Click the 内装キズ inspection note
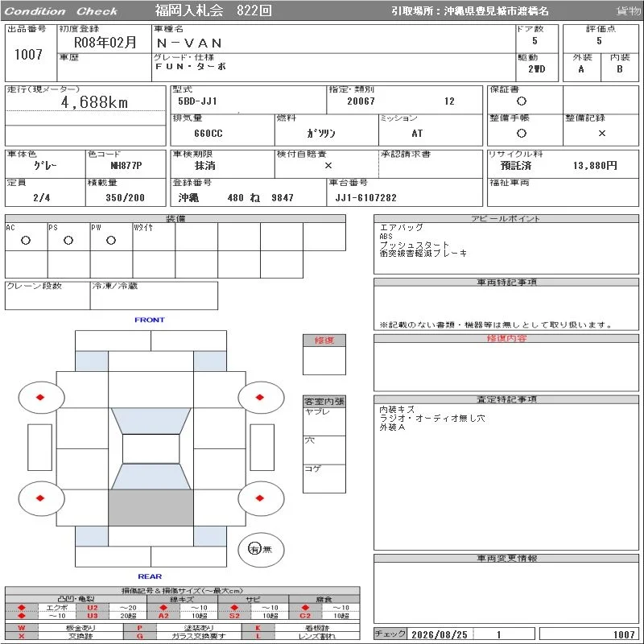Screen dimensions: 644x644 [397, 410]
